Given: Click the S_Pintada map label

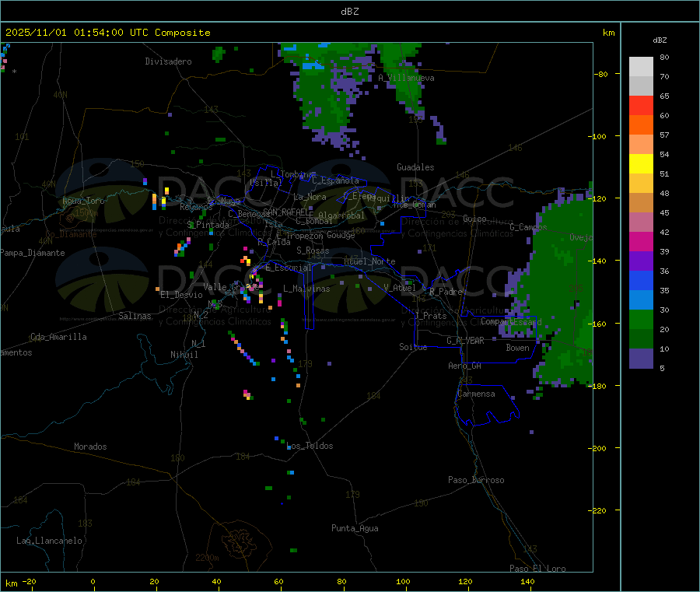Looking at the screenshot, I should click(208, 225).
